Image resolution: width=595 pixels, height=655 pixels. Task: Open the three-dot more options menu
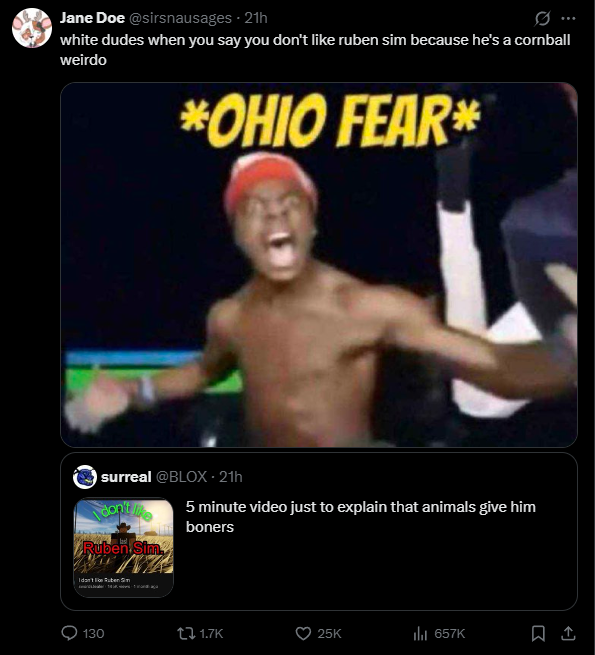pos(568,18)
